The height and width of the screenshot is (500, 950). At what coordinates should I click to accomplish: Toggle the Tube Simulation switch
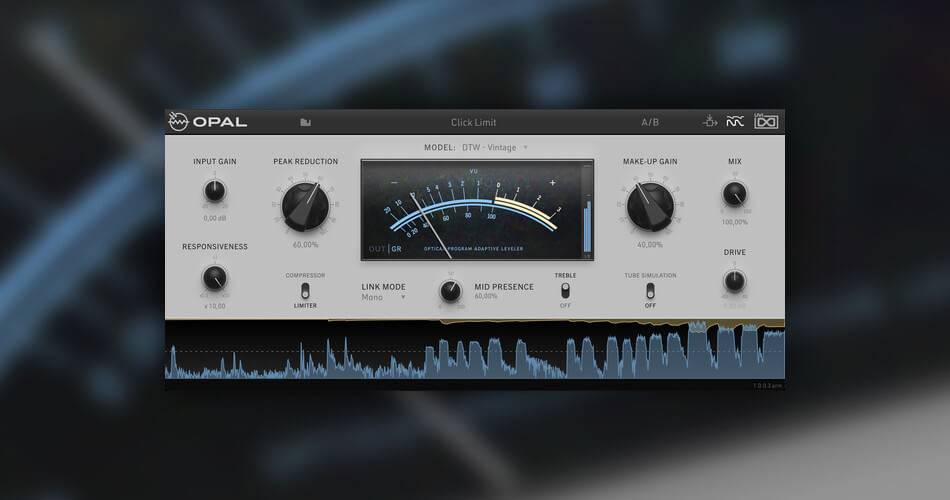(650, 291)
